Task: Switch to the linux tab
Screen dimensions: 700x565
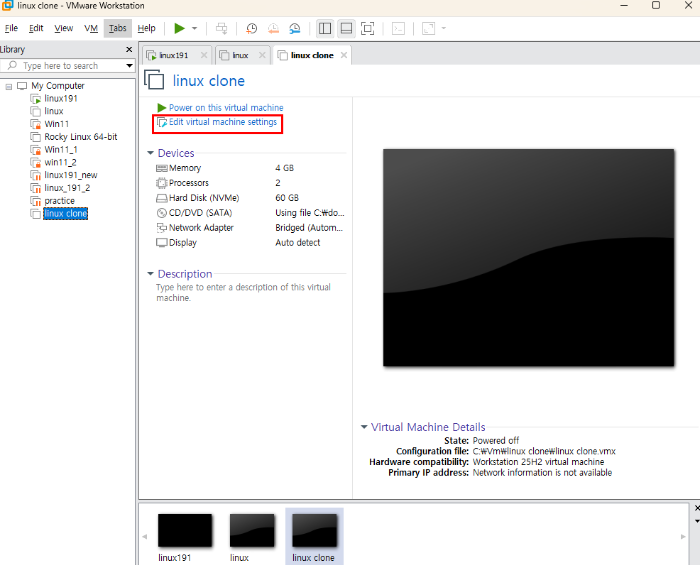Action: pos(240,55)
